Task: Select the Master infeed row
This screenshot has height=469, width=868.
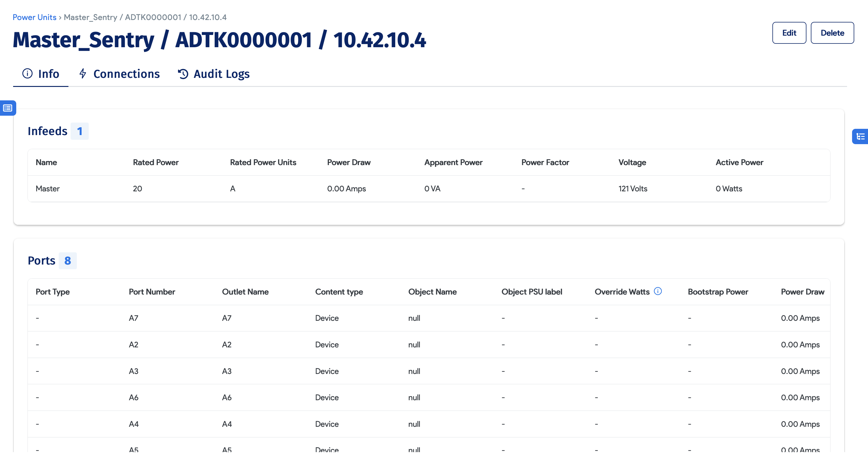Action: coord(47,189)
